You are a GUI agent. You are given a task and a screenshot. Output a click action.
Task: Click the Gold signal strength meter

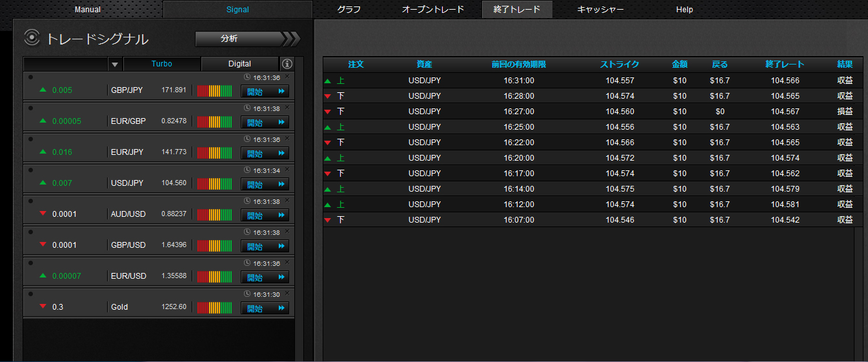[214, 307]
